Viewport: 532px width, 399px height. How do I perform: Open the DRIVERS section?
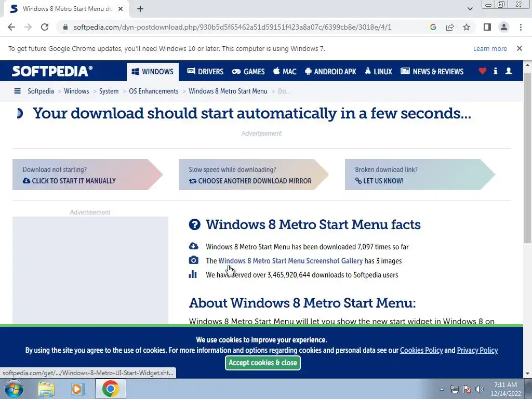tap(205, 72)
